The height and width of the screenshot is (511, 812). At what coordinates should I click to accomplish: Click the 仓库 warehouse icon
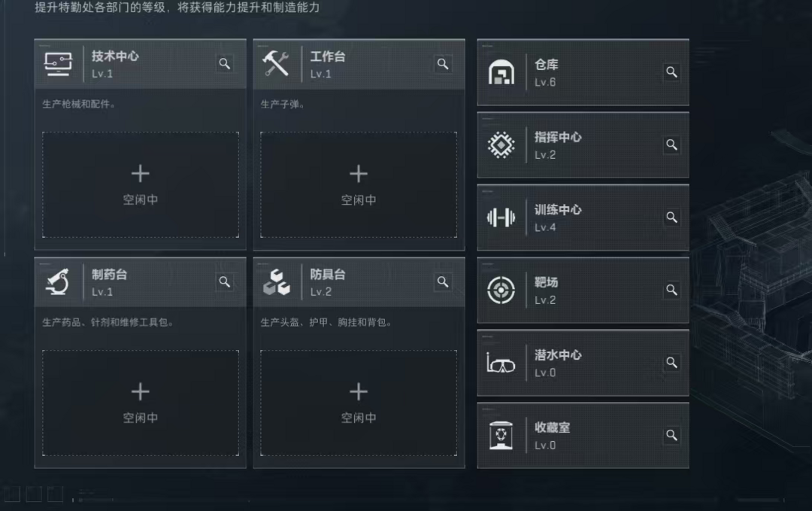click(501, 72)
